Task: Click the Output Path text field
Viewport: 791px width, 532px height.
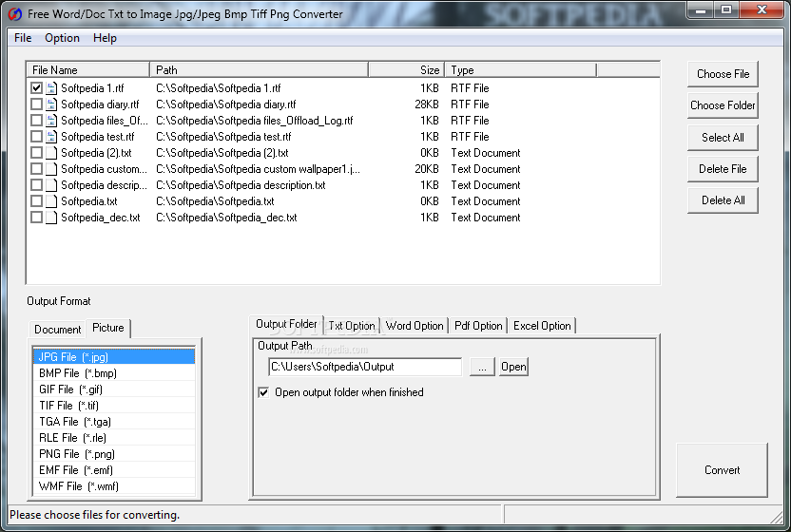Action: (365, 367)
